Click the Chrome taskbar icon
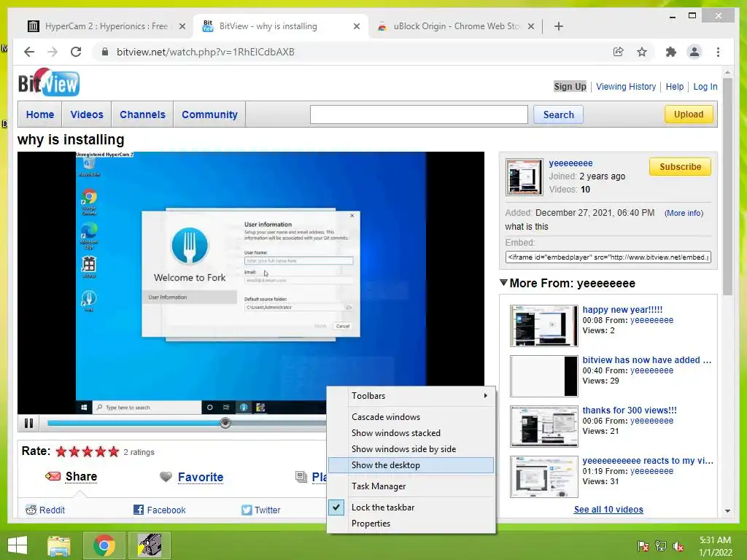 coord(104,545)
